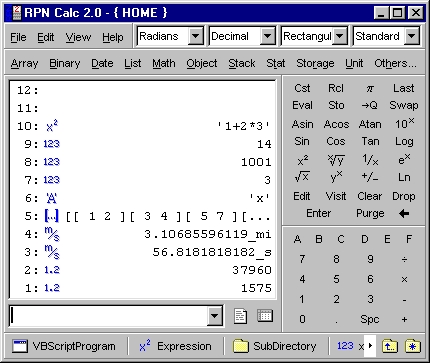Open the Array function menu
This screenshot has width=430, height=363.
pos(24,63)
